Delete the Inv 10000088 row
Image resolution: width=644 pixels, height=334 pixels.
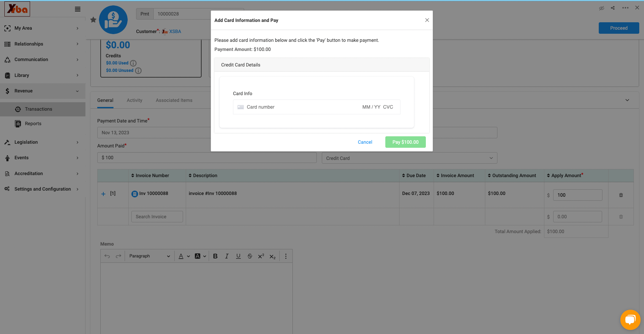tap(621, 195)
